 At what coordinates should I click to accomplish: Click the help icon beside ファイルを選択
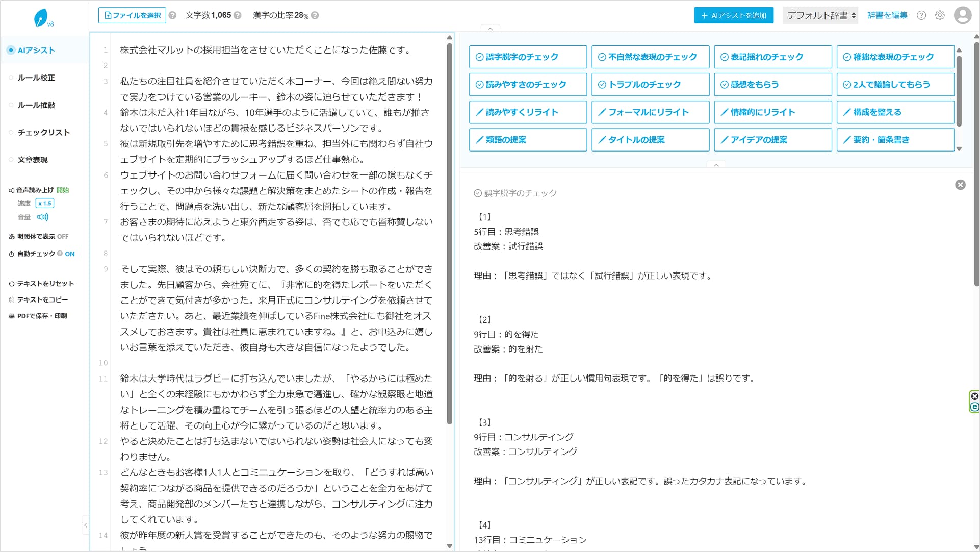coord(172,15)
